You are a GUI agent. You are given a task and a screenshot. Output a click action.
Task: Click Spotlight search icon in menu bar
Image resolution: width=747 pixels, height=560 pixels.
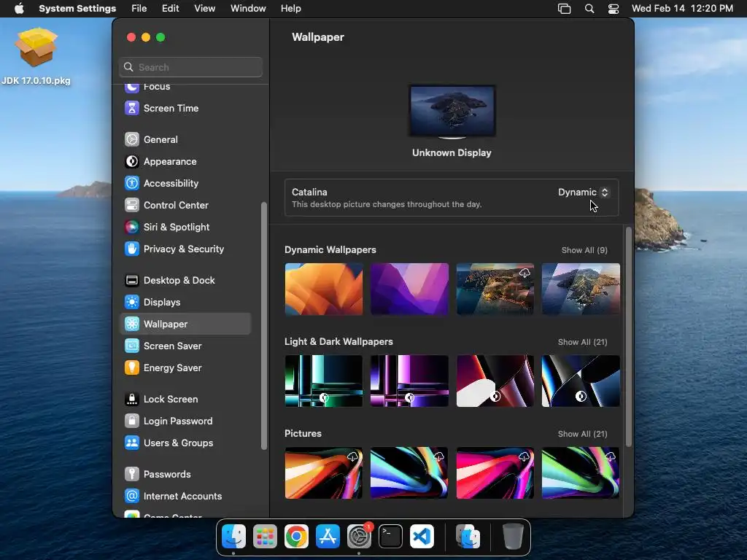pyautogui.click(x=589, y=9)
